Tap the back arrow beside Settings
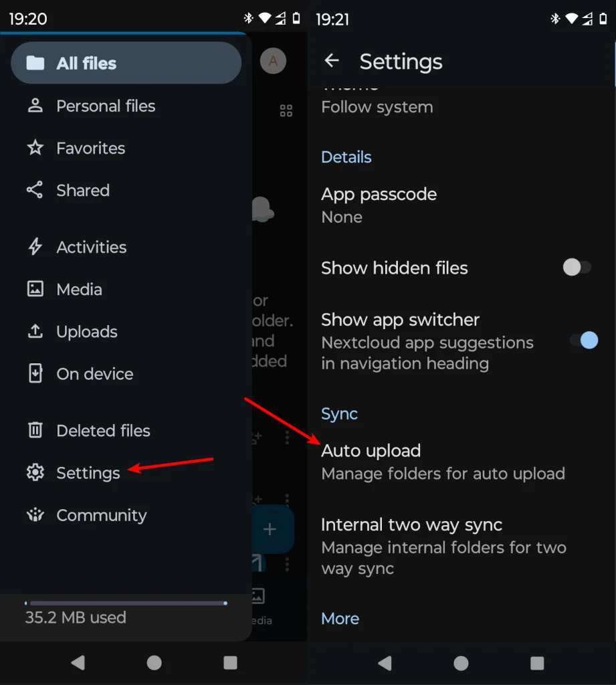 tap(332, 62)
